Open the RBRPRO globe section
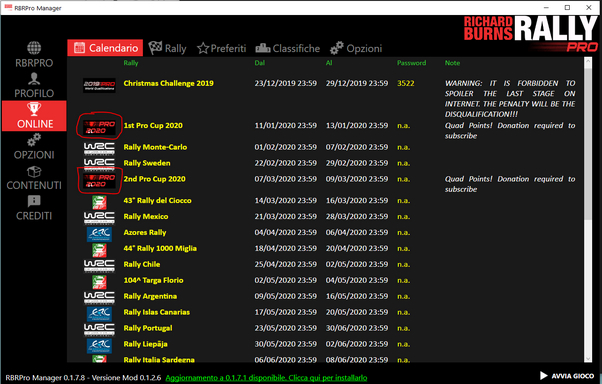Image resolution: width=602 pixels, height=384 pixels. point(34,55)
